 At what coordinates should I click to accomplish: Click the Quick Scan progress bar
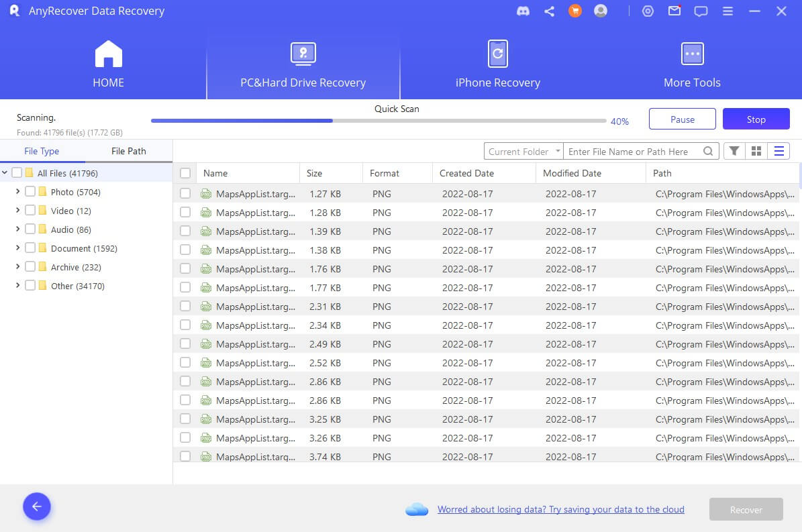tap(376, 121)
